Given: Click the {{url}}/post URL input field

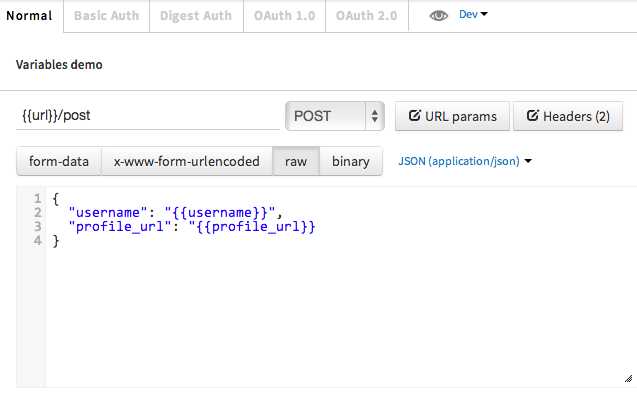Looking at the screenshot, I should point(147,116).
